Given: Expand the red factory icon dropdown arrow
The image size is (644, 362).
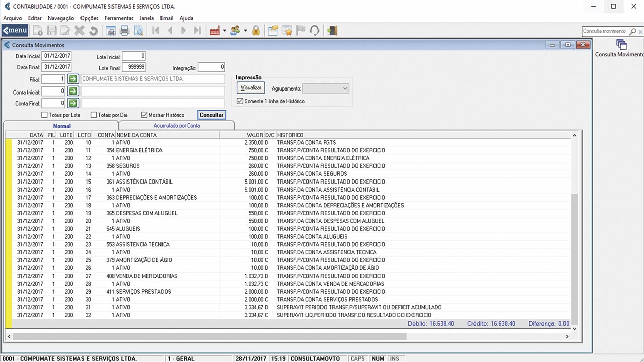Looking at the screenshot, I should pos(224,31).
